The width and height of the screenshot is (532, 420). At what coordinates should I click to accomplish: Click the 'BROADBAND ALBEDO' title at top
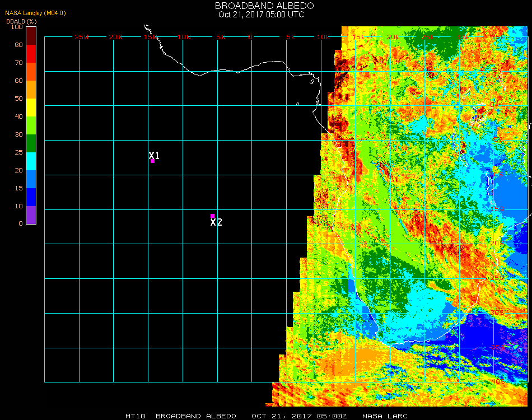(x=264, y=6)
